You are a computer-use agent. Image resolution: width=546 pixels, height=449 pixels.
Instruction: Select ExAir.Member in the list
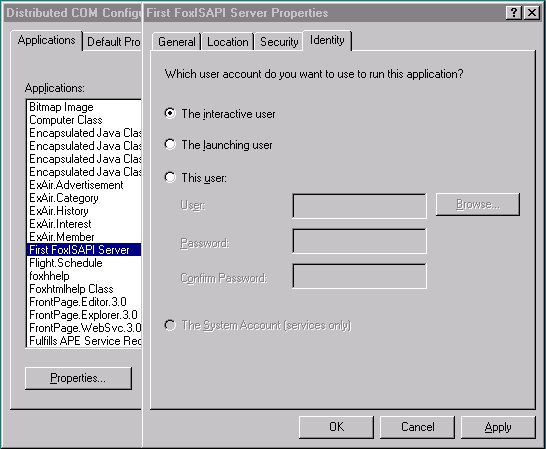coord(84,237)
